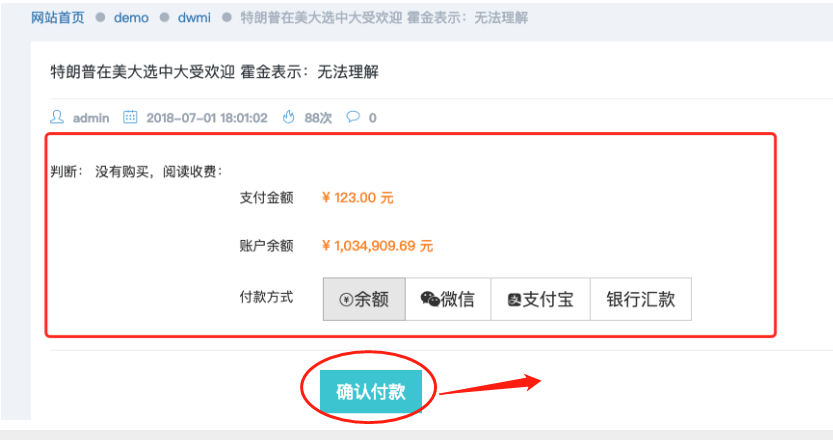Select 余额 balance payment method
Screen dimensions: 833x443
[364, 299]
